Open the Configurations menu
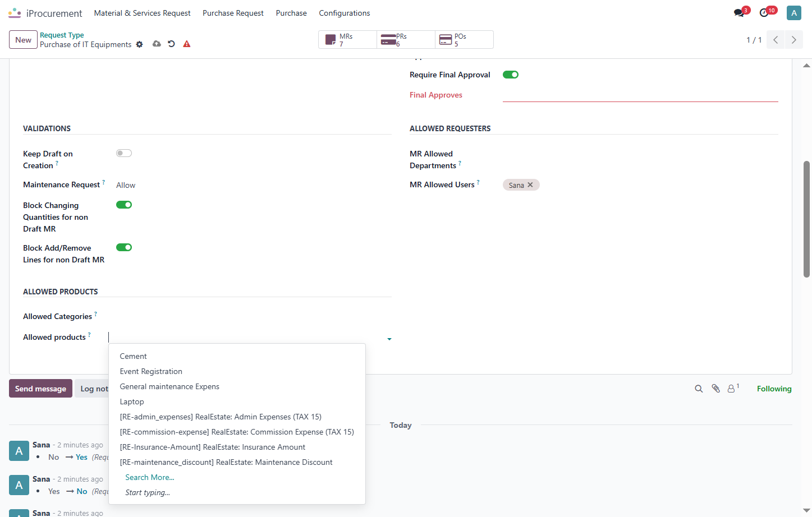This screenshot has height=517, width=812. point(345,13)
